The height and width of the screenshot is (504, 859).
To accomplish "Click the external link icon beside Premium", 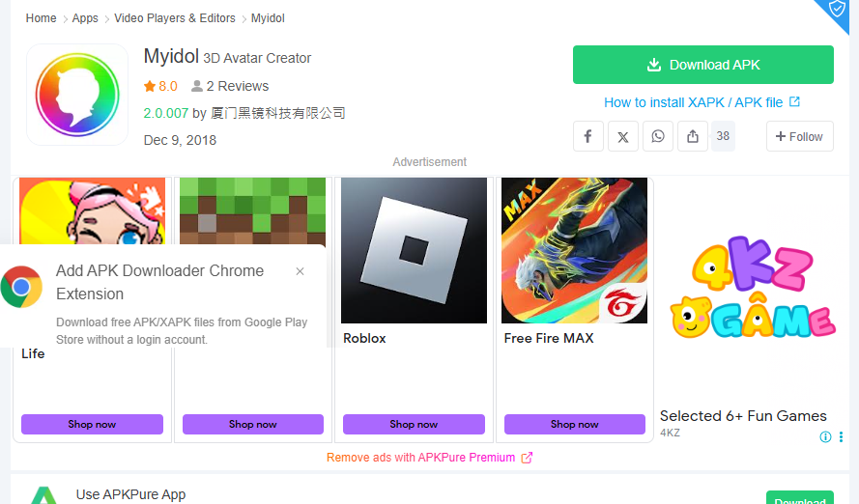I will (527, 458).
